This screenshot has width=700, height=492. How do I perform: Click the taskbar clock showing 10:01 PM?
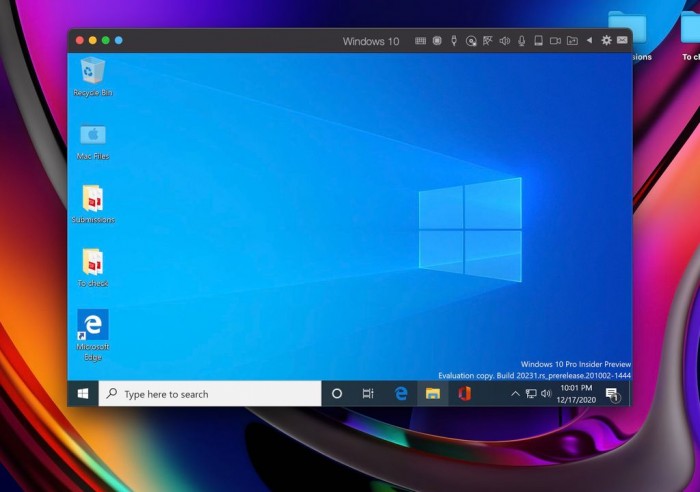(576, 393)
